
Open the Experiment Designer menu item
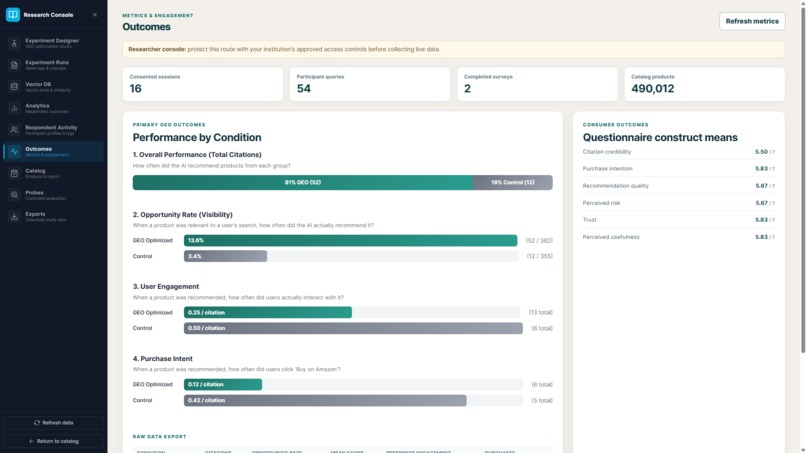pyautogui.click(x=53, y=43)
